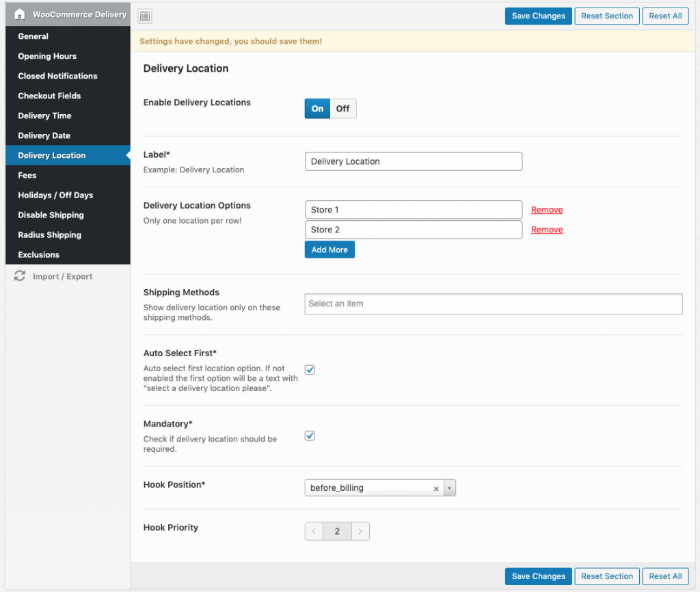Go to the Fees section
The height and width of the screenshot is (592, 700).
pos(27,175)
